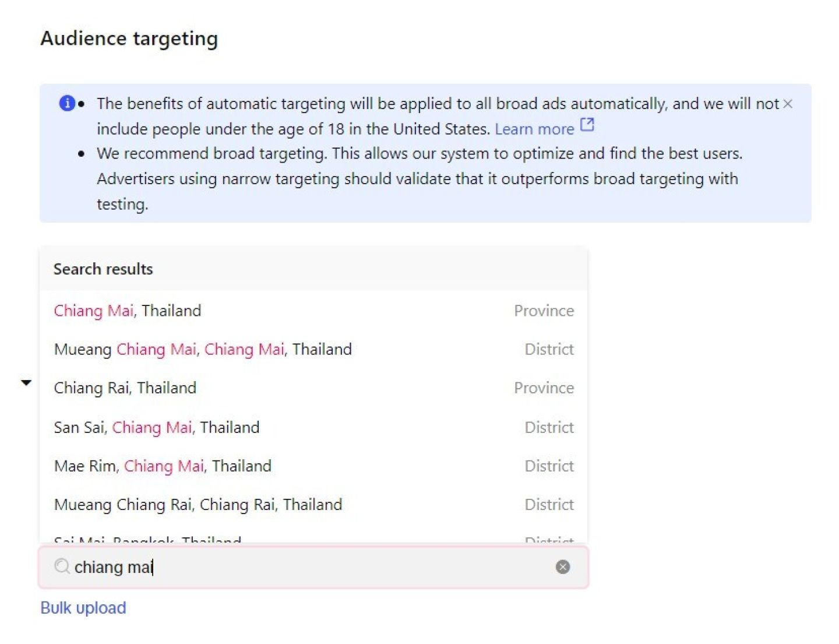Viewport: 839px width, 644px height.
Task: Pick San Sai, Chiang Mai district
Action: [157, 427]
